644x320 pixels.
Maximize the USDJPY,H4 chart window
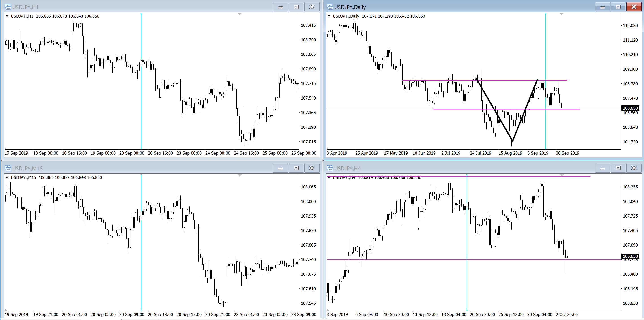pos(618,168)
